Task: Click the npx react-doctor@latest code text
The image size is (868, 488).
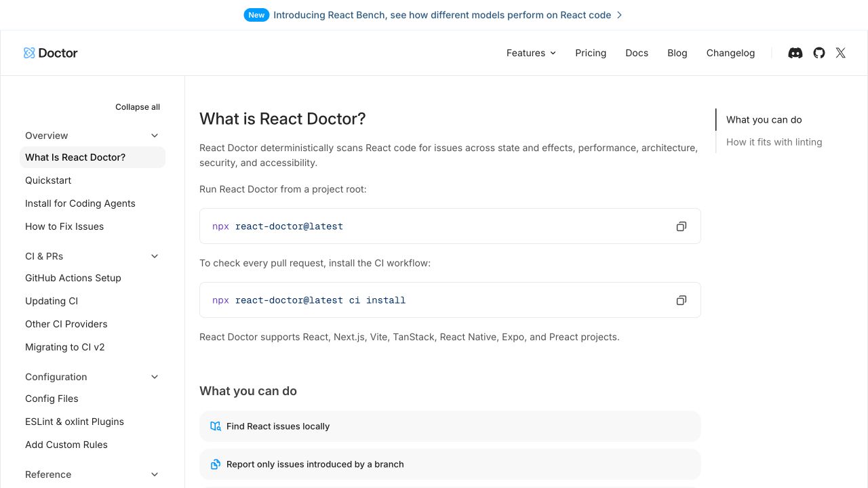Action: click(277, 226)
